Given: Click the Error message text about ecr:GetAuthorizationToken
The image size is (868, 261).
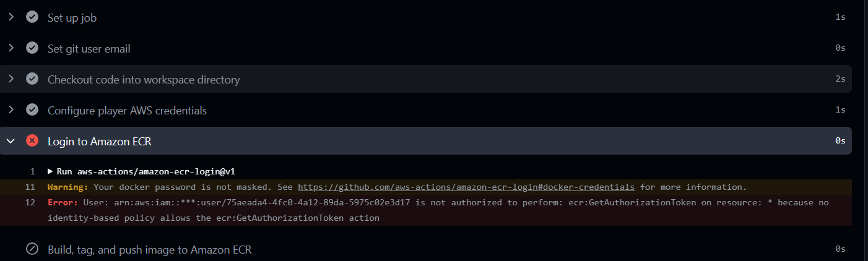Looking at the screenshot, I should pos(438,210).
